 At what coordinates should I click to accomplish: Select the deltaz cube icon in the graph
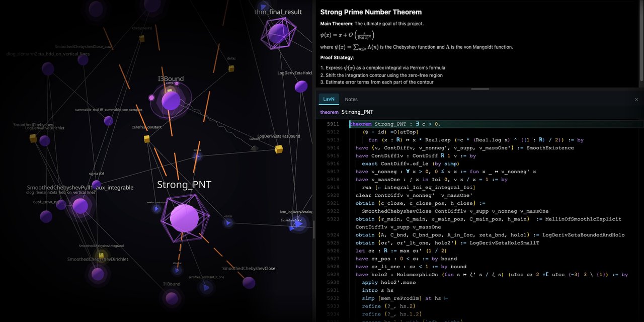point(231,69)
